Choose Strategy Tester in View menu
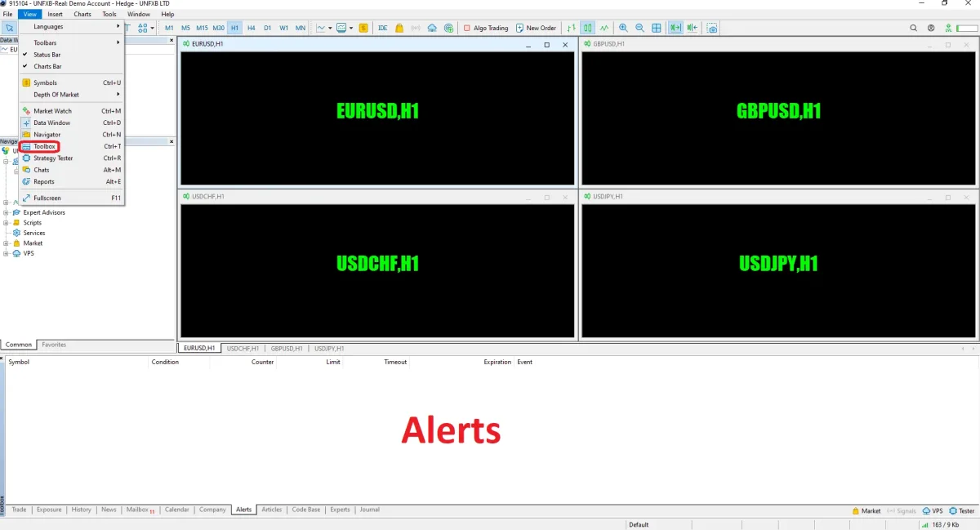This screenshot has width=980, height=530. [72, 158]
